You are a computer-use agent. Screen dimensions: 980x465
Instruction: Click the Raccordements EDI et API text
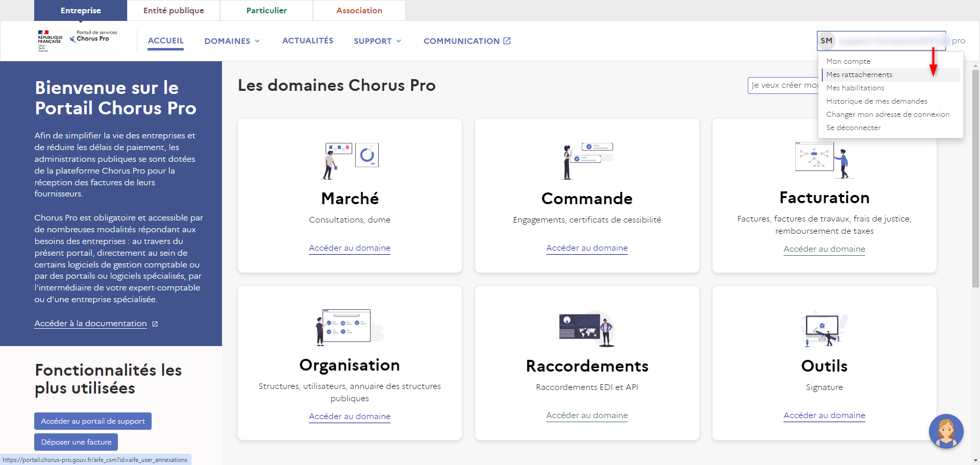click(x=587, y=387)
